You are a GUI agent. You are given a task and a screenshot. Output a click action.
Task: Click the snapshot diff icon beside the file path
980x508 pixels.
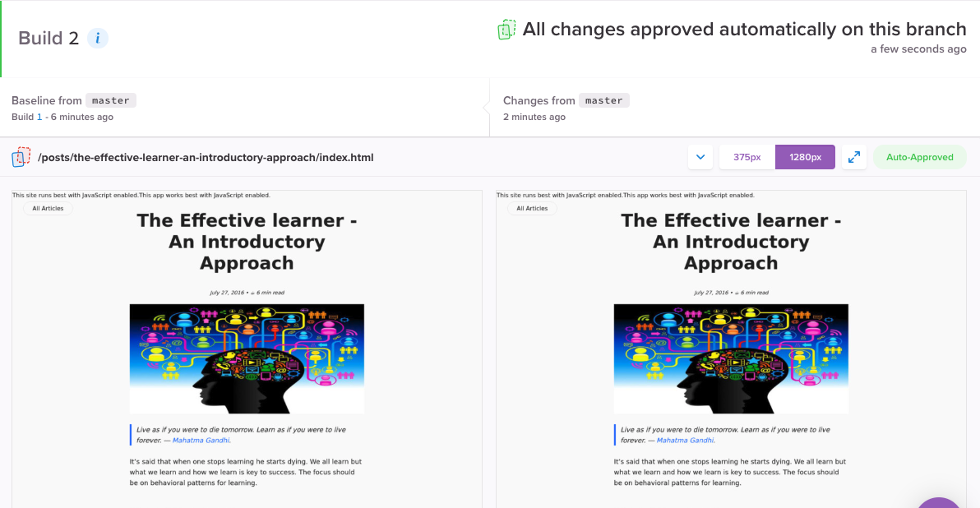(21, 157)
